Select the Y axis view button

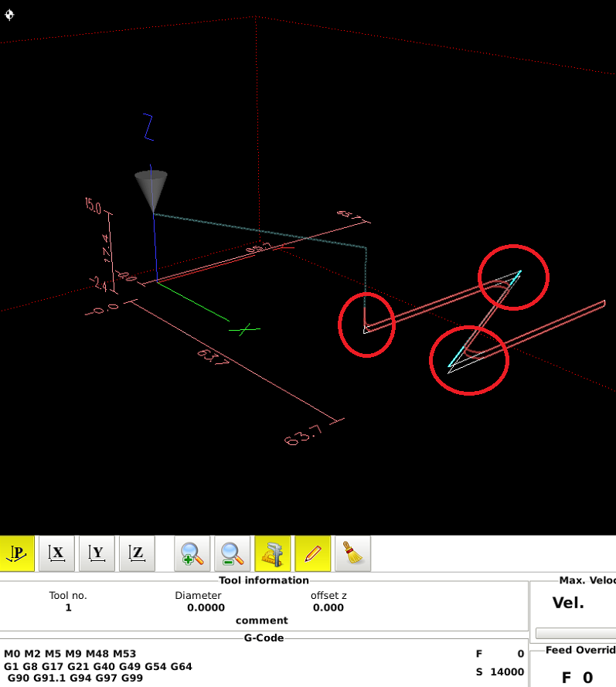(97, 553)
